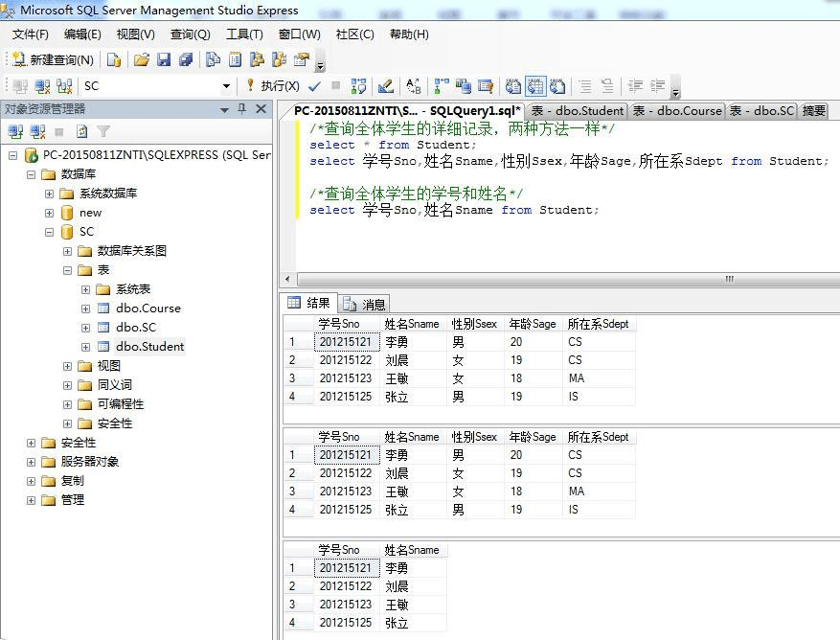
Task: Click the New Query (新建查询) toolbar button
Action: point(53,59)
